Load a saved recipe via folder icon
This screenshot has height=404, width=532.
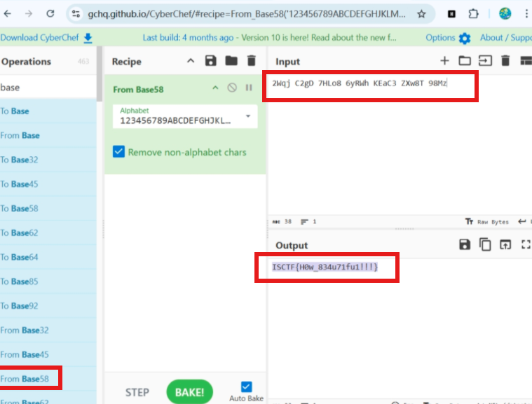click(x=231, y=62)
